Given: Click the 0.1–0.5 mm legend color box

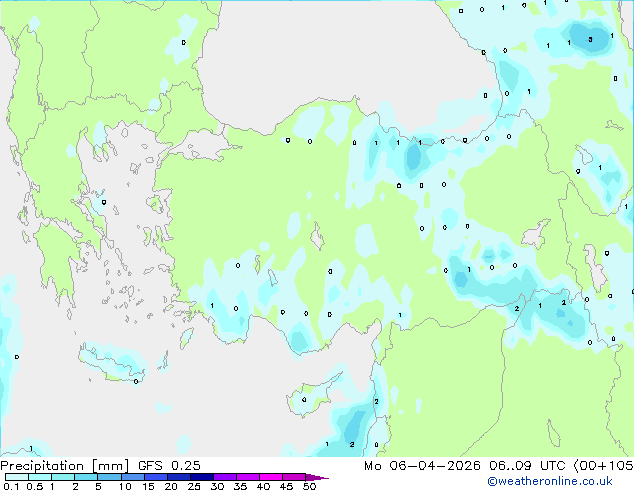Looking at the screenshot, I should [x=17, y=477].
